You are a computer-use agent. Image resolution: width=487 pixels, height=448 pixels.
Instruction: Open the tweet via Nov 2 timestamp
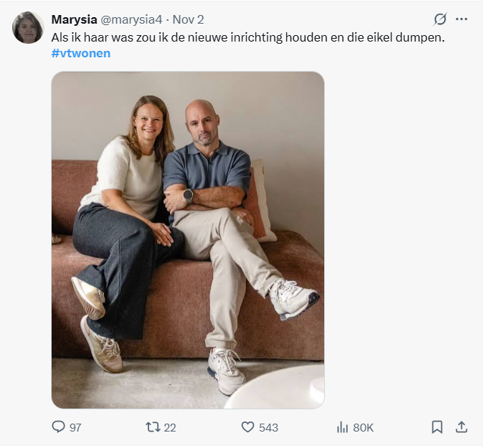click(188, 19)
